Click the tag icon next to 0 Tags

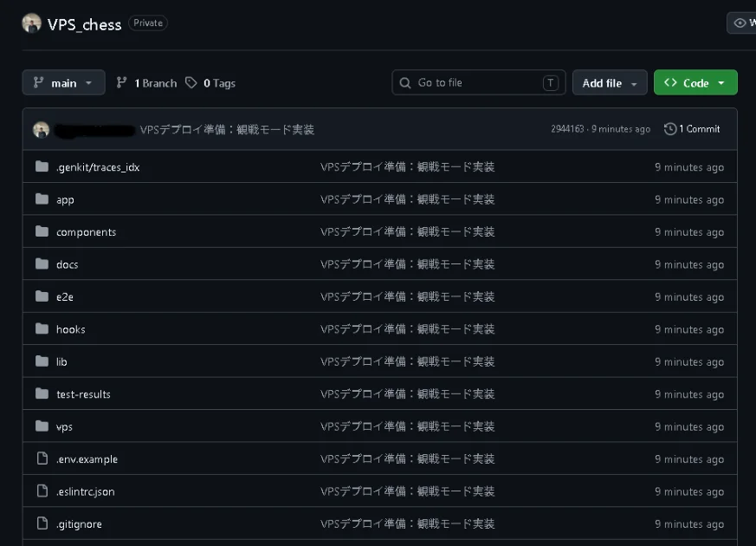(191, 82)
